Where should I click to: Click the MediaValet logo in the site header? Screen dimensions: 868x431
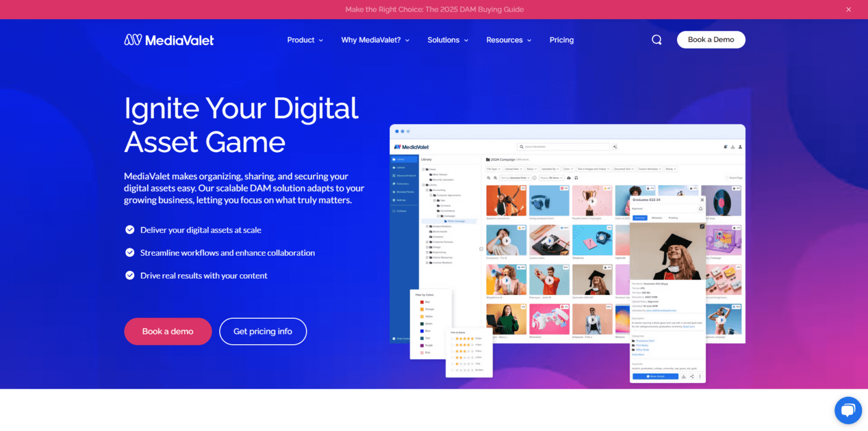(169, 40)
